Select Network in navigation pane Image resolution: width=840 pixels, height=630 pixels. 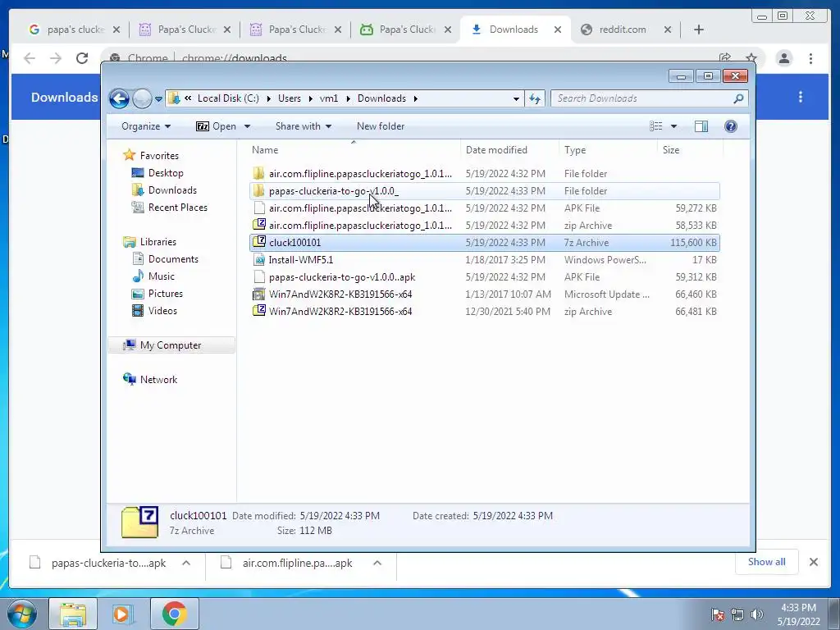(158, 380)
